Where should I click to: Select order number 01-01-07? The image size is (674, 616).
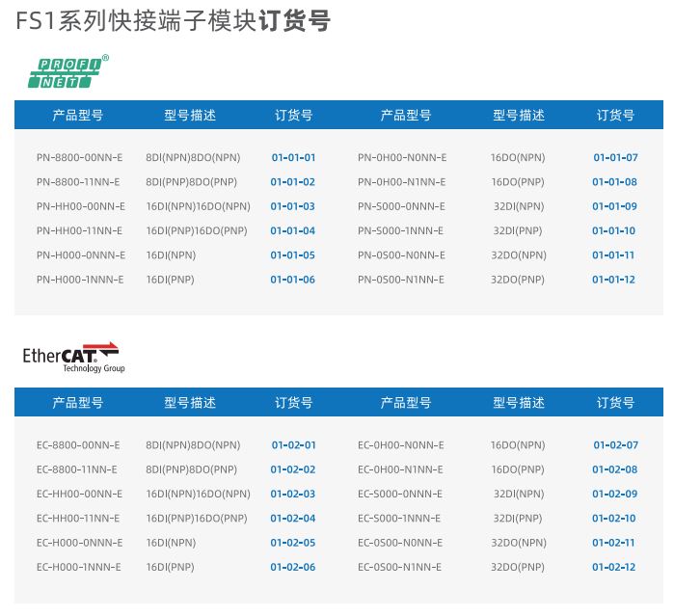pyautogui.click(x=615, y=157)
